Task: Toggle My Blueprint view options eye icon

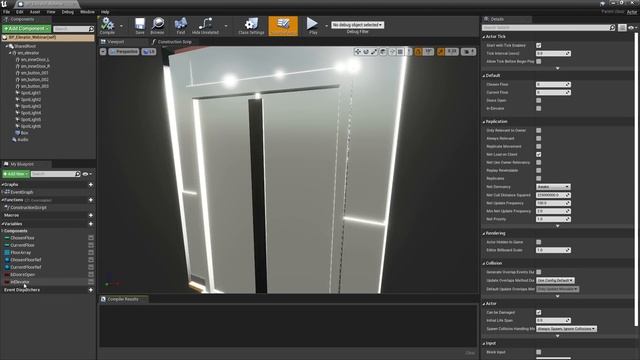Action: pyautogui.click(x=87, y=174)
